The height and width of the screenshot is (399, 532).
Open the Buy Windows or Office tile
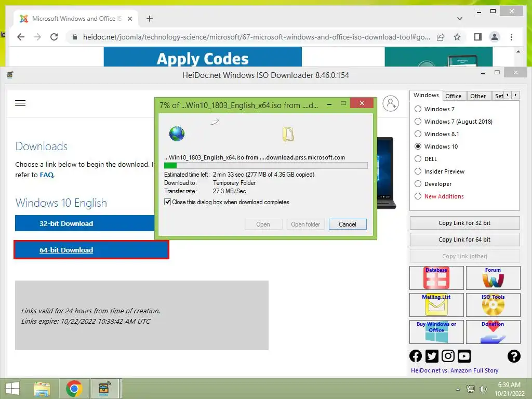[x=436, y=332]
